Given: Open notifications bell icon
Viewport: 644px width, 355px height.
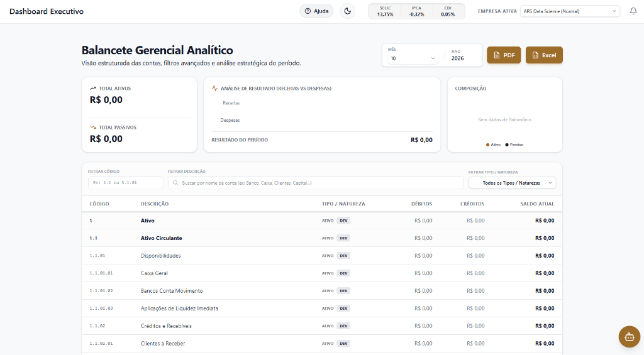Looking at the screenshot, I should click(x=633, y=11).
